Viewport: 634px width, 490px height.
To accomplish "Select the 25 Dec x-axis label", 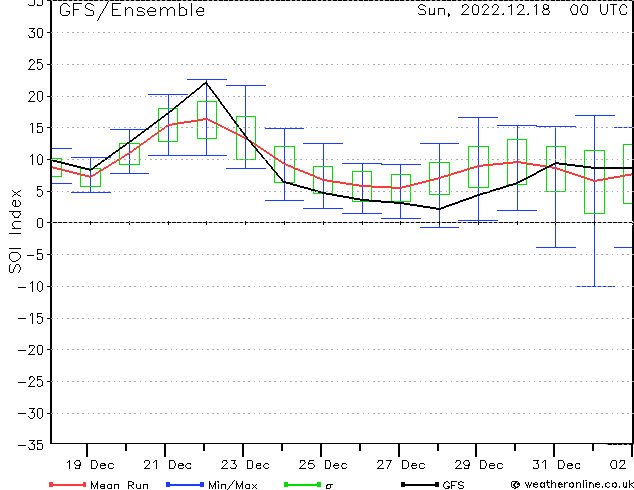I will click(x=323, y=465).
